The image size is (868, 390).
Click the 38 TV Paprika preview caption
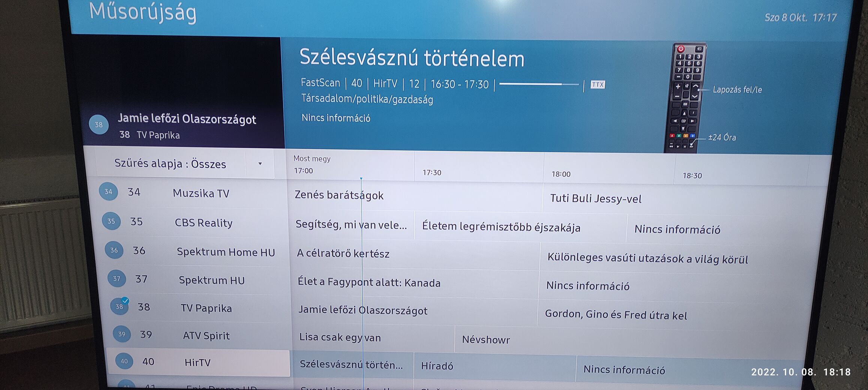(150, 135)
